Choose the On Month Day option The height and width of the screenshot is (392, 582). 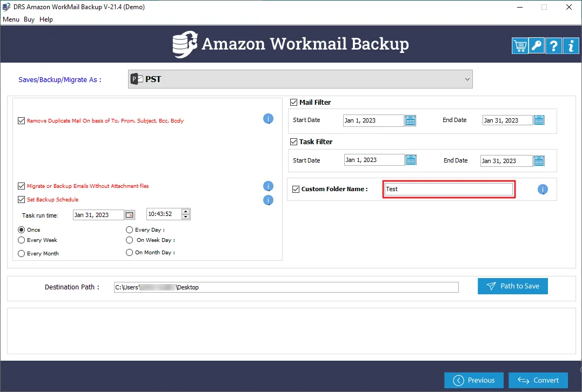[x=129, y=253]
